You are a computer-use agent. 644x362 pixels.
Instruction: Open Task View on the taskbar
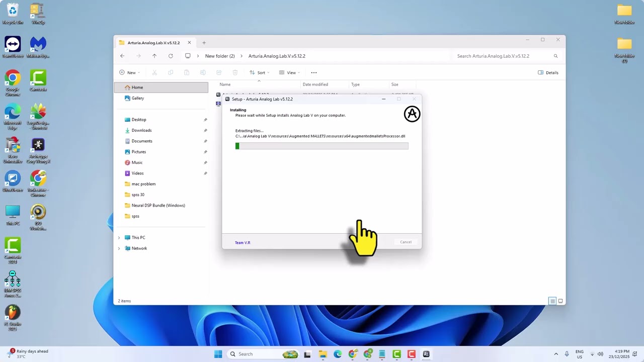click(x=307, y=354)
